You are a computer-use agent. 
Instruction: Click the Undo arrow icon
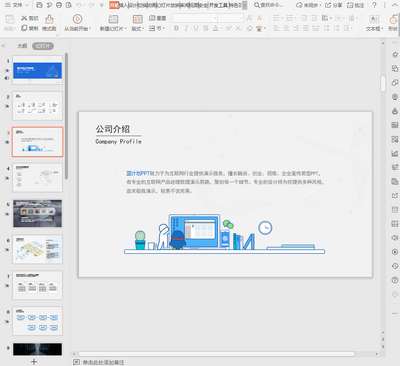[79, 5]
